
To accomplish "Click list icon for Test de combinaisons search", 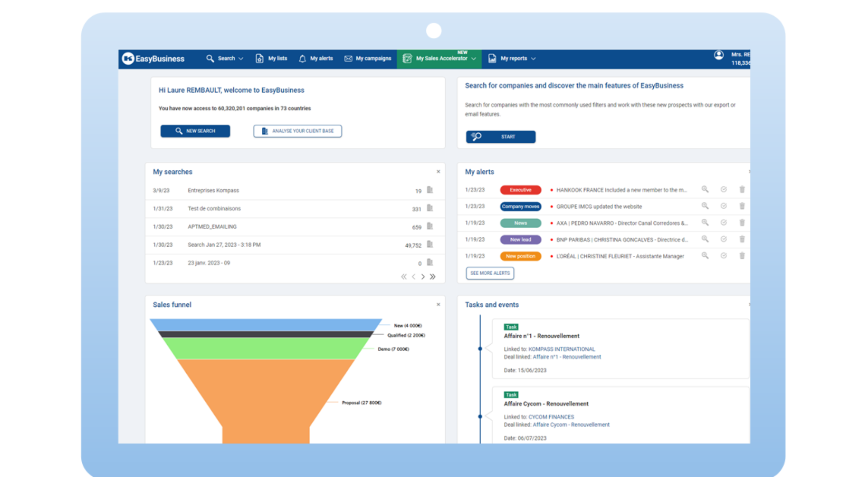I will point(430,208).
